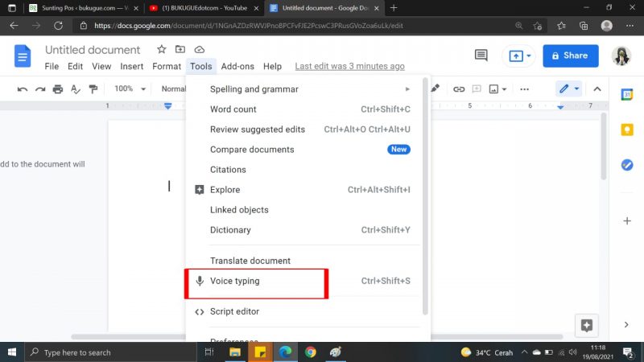Click the Redo icon
The image size is (644, 362).
coord(39,89)
